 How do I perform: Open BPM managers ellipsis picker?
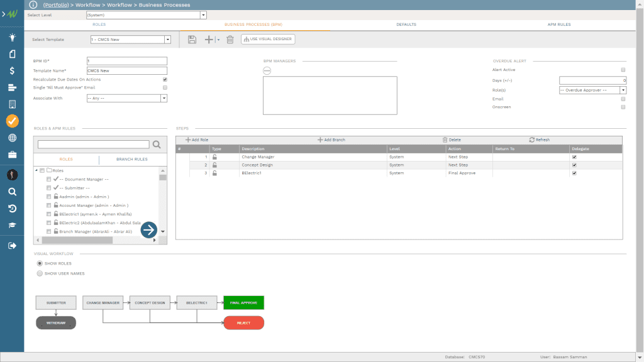267,70
